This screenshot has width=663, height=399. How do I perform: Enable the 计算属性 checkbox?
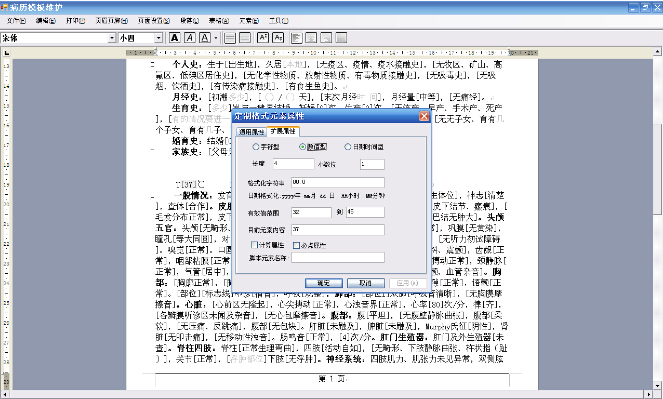point(254,245)
